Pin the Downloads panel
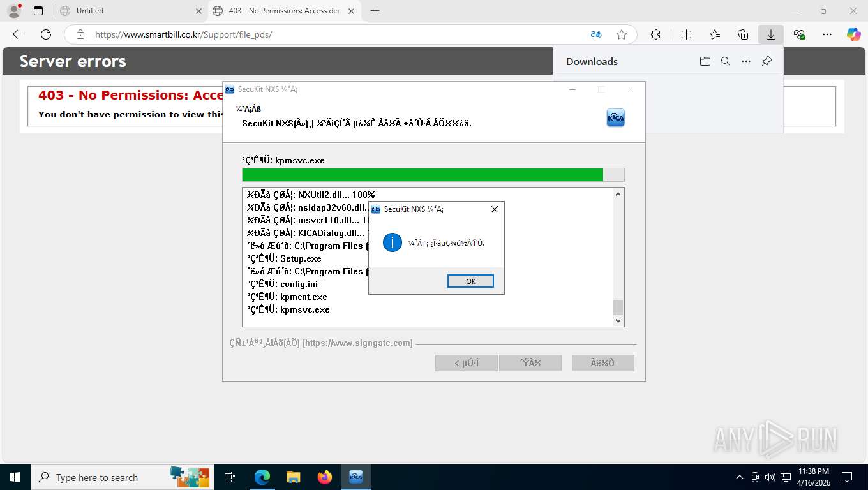The height and width of the screenshot is (490, 868). 767,61
